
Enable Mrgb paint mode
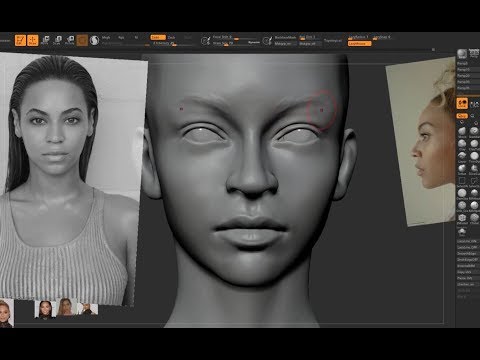[106, 37]
